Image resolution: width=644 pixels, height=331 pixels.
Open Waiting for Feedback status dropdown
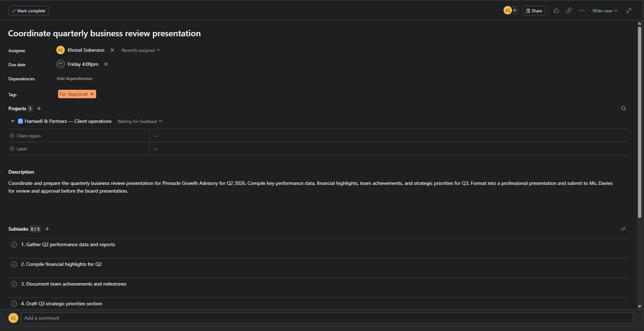(140, 121)
